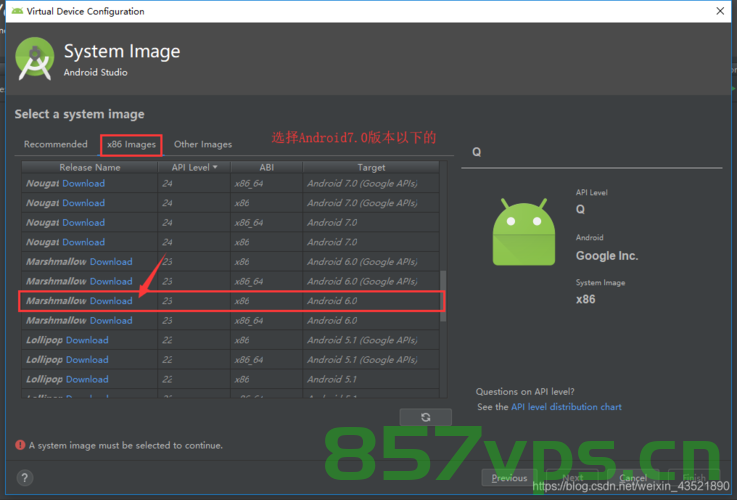
Task: Download Marshmallow x86 Android 6.0 (Google APIs)
Action: pos(111,262)
